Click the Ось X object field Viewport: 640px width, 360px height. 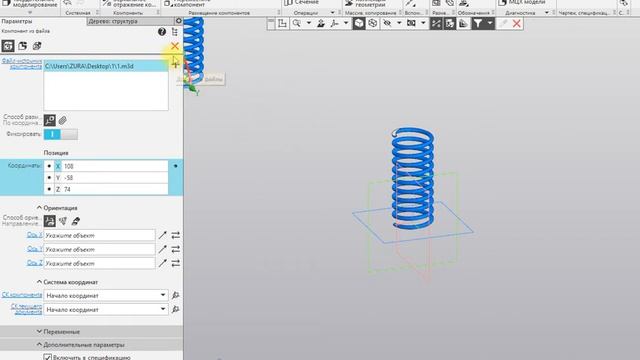(x=99, y=236)
